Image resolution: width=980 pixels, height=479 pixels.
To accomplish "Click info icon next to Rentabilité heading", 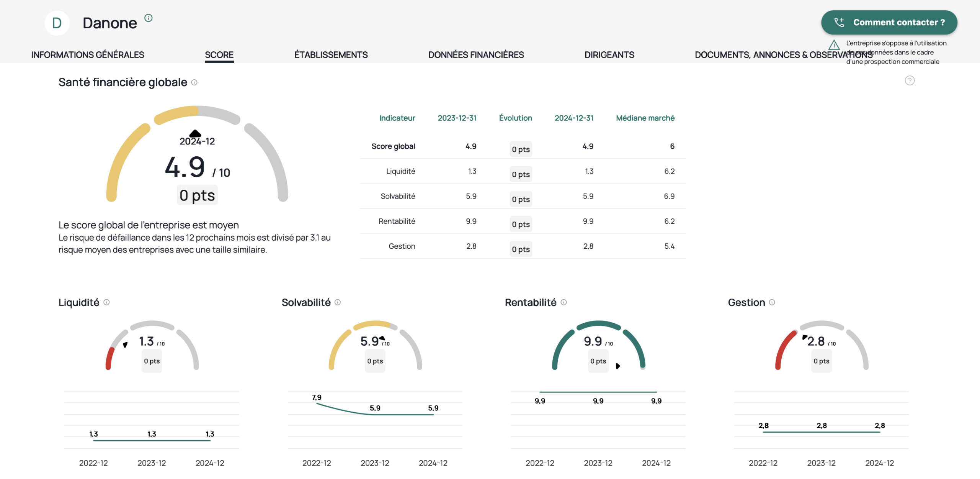I will coord(563,302).
